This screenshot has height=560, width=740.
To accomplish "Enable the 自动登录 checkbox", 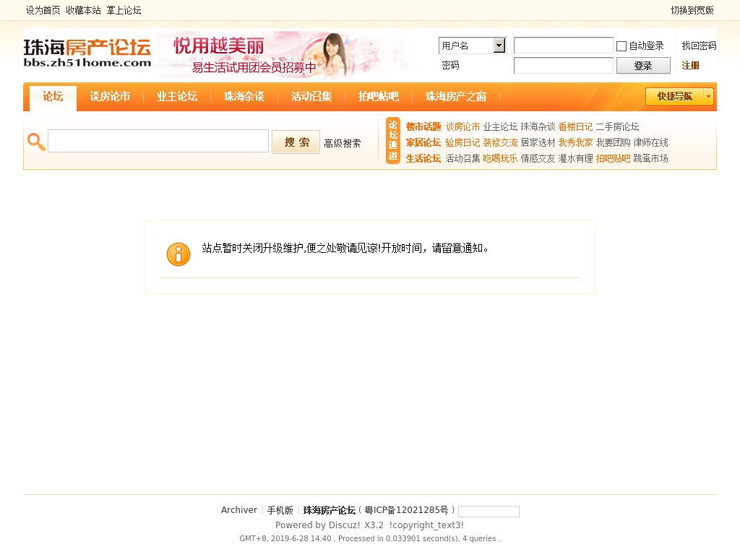I will click(x=621, y=46).
